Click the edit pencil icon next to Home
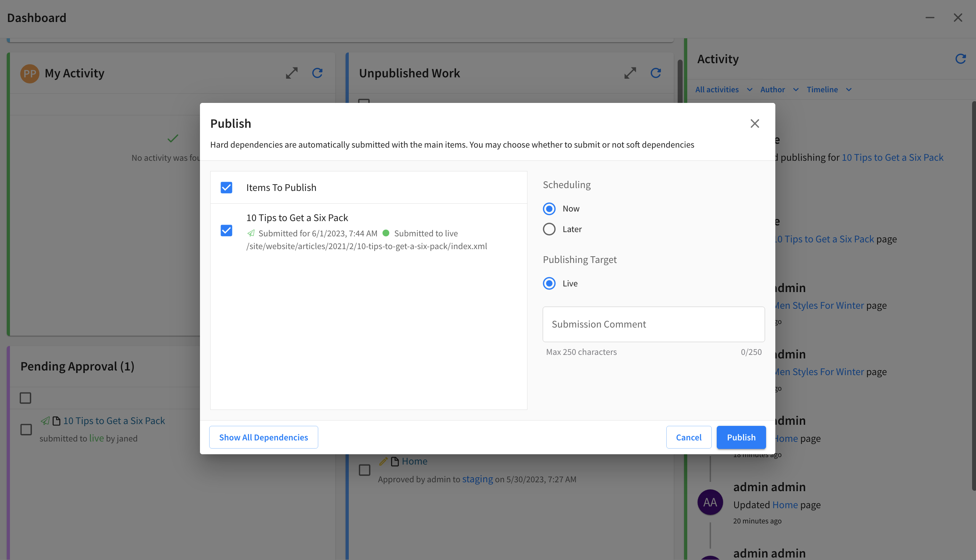 383,461
